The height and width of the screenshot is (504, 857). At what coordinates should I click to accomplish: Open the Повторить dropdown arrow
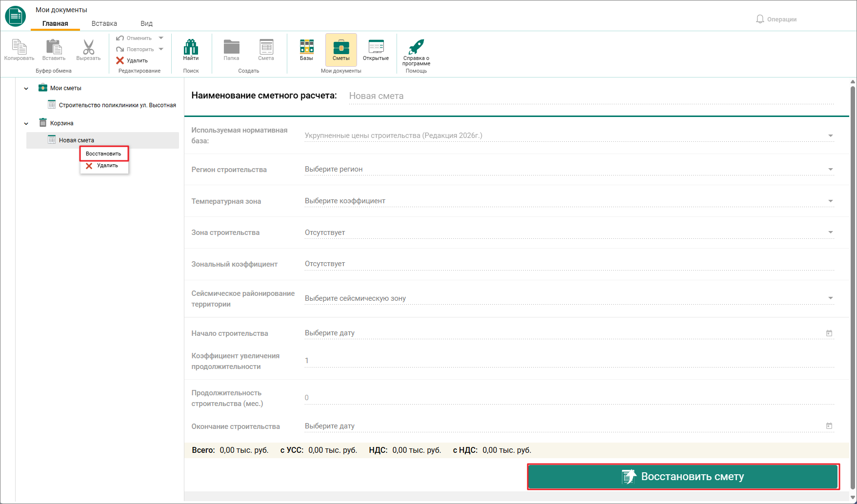(x=161, y=49)
